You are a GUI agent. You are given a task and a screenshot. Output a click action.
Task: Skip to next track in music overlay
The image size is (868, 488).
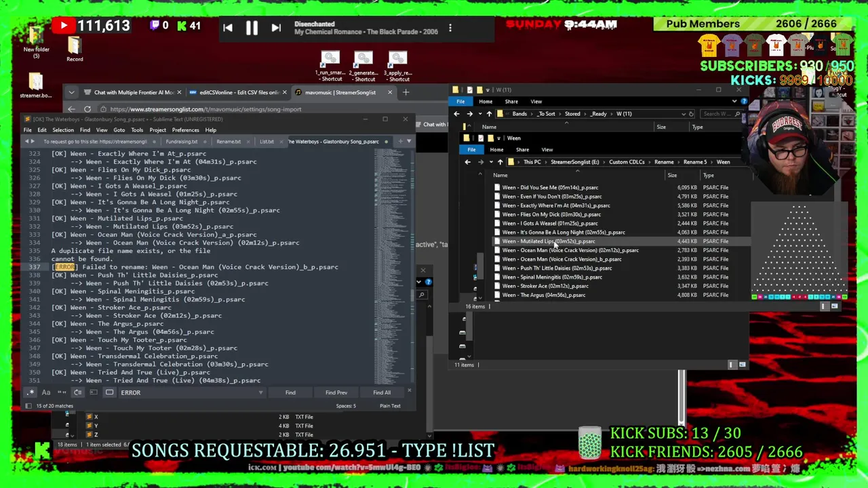point(275,28)
